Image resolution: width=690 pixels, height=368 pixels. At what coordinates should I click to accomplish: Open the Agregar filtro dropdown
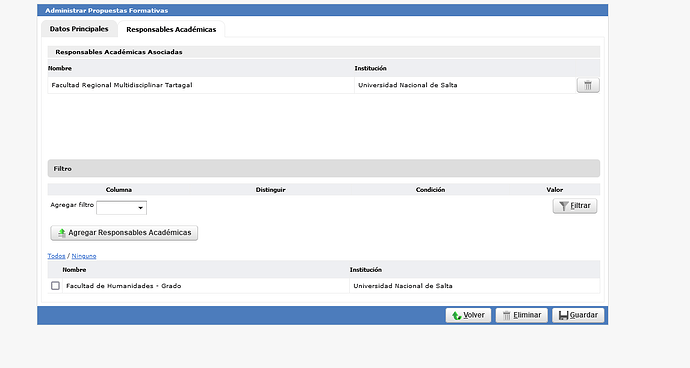(x=121, y=208)
